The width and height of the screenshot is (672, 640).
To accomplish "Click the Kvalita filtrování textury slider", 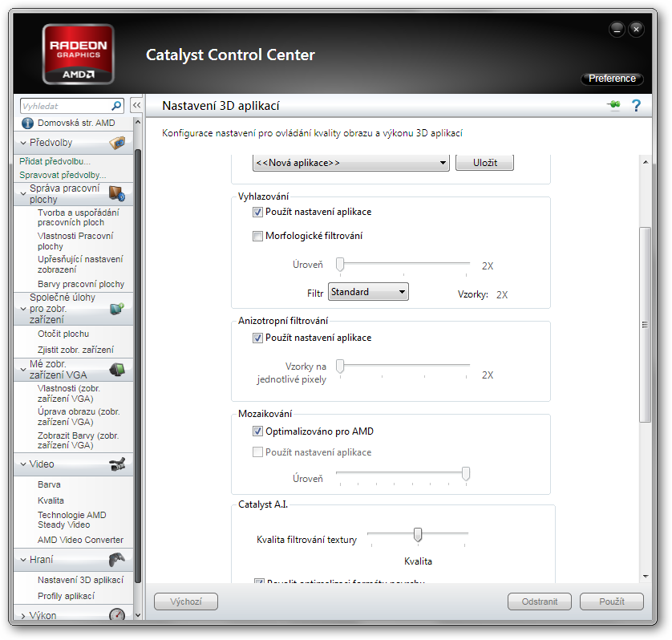I will 417,534.
